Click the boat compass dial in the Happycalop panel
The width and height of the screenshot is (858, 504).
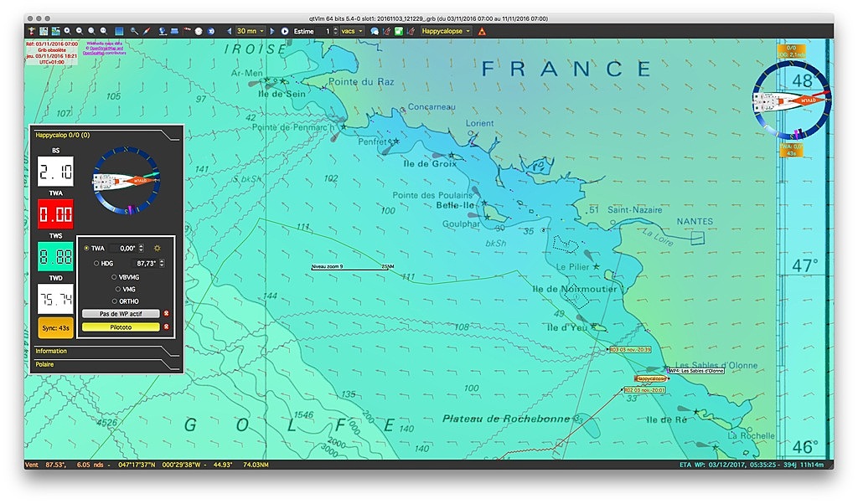pos(127,180)
